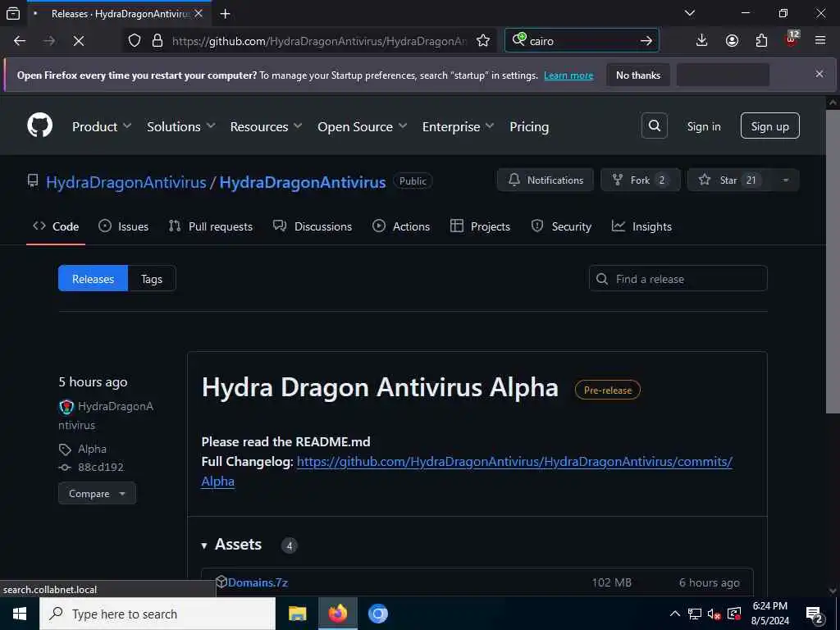Open the Firefox View icon in tab bar
The width and height of the screenshot is (840, 630).
(x=13, y=13)
